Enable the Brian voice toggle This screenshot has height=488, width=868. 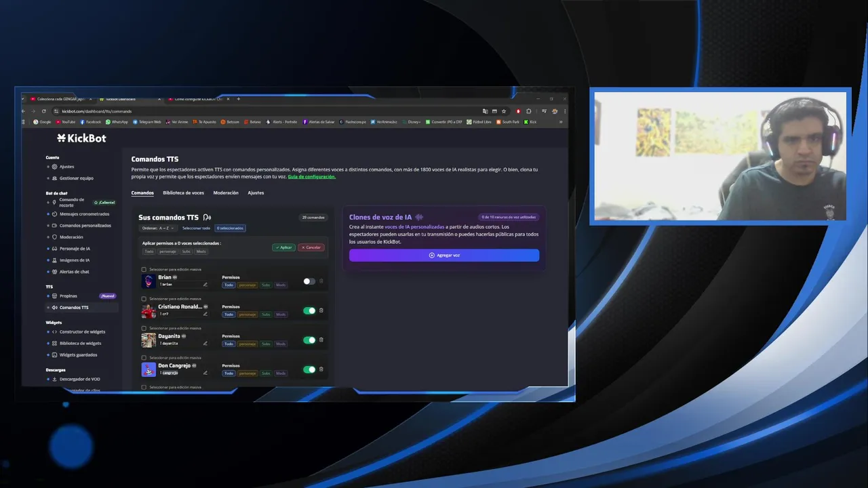pyautogui.click(x=309, y=281)
